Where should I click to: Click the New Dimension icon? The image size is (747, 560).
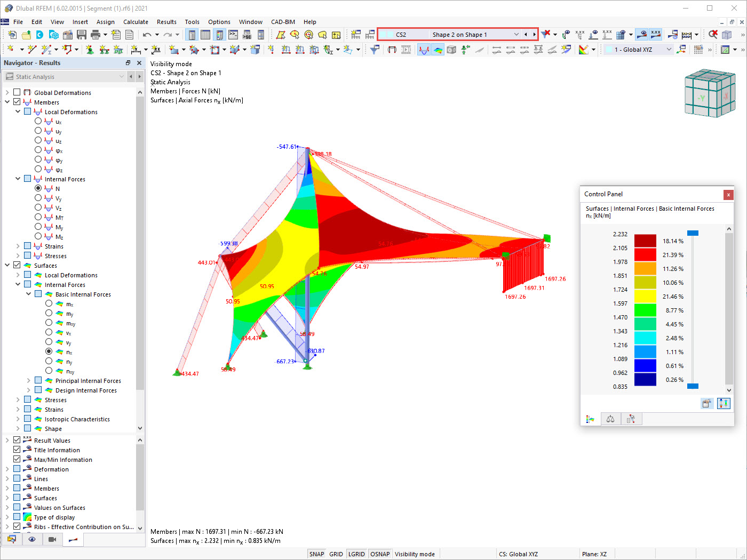(x=136, y=49)
